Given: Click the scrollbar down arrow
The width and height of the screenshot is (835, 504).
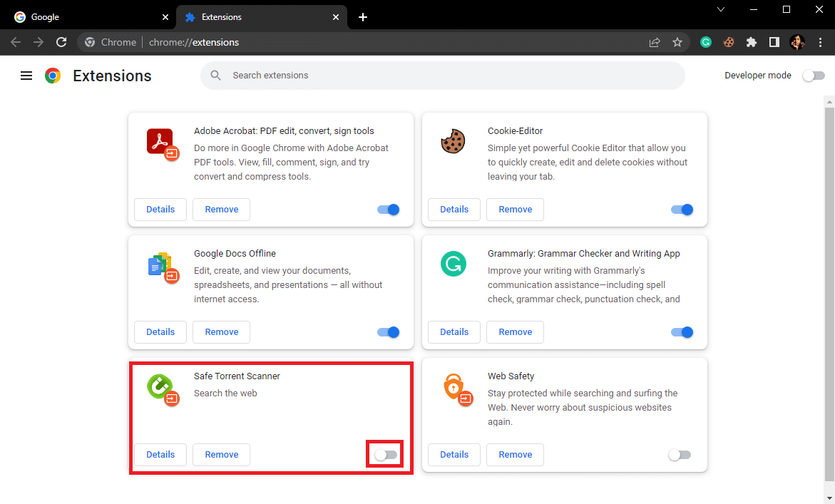Looking at the screenshot, I should click(x=829, y=498).
